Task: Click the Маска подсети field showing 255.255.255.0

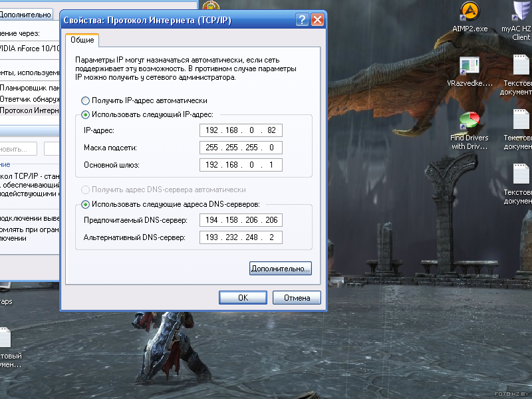Action: pos(241,148)
